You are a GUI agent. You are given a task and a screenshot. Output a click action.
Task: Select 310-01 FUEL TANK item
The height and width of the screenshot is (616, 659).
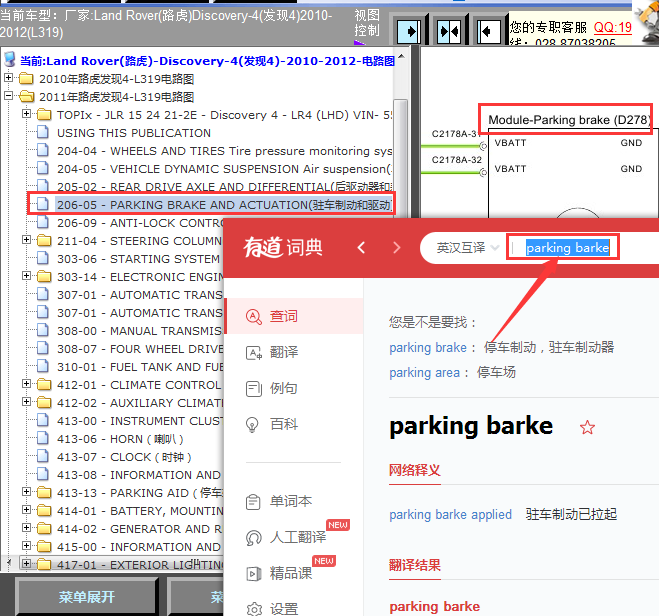point(140,367)
